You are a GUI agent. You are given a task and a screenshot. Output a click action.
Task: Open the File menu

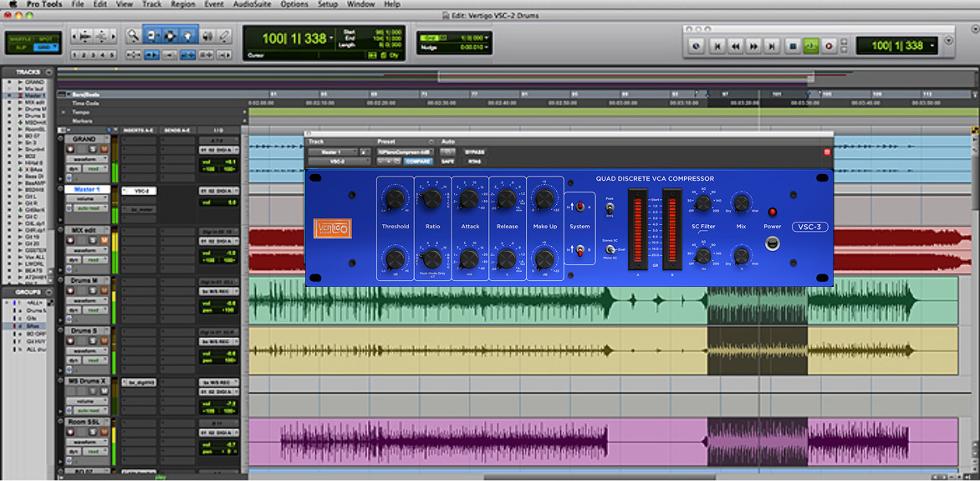(78, 4)
